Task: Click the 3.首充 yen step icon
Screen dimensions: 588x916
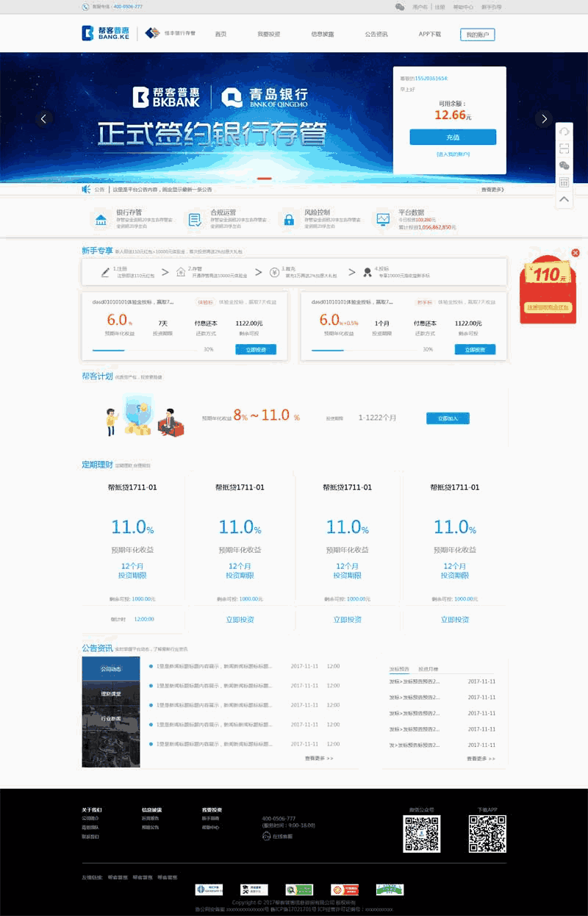Action: [273, 272]
